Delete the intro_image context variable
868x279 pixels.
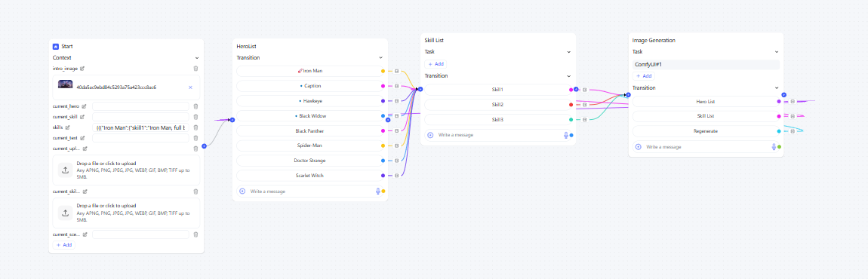pos(195,69)
